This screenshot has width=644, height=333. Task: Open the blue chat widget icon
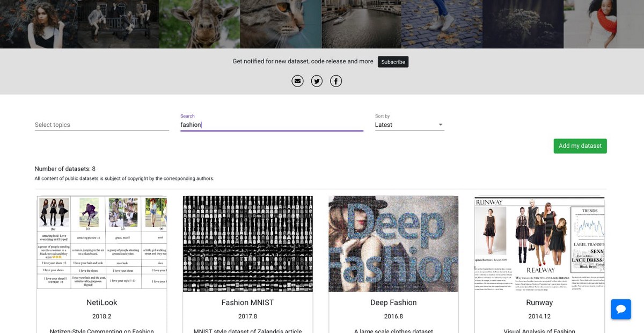click(621, 309)
